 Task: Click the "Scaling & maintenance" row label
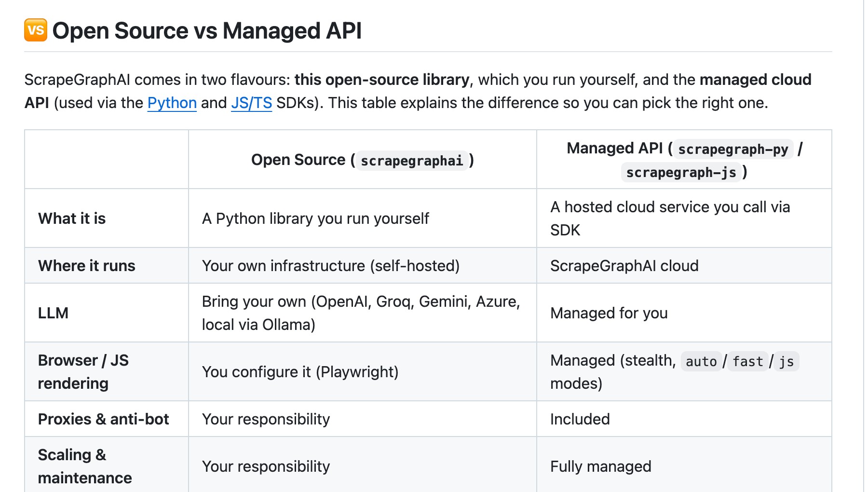tap(85, 466)
